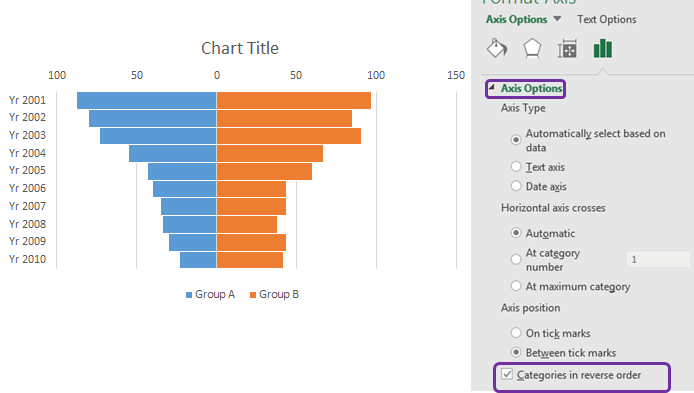Click the category number input field
694x393 pixels.
coord(658,259)
